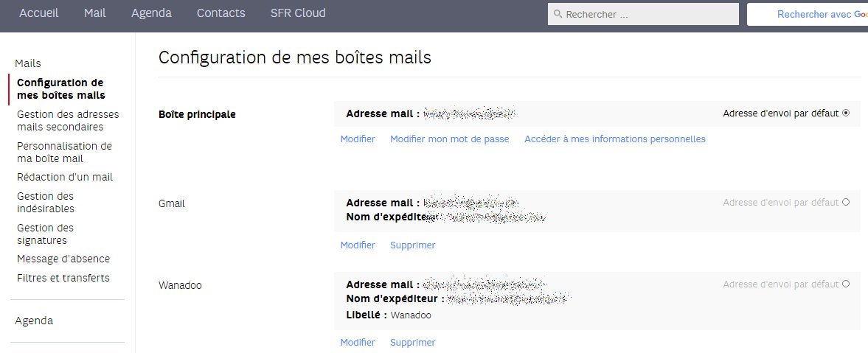Open Gestion des signatures settings
This screenshot has width=868, height=353.
pyautogui.click(x=45, y=234)
